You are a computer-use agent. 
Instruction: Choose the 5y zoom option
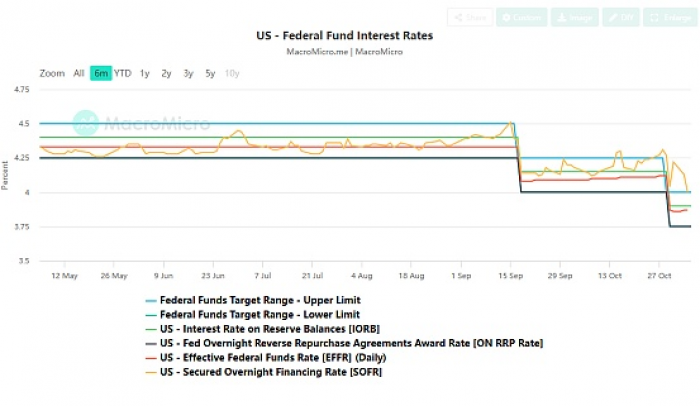(x=210, y=73)
